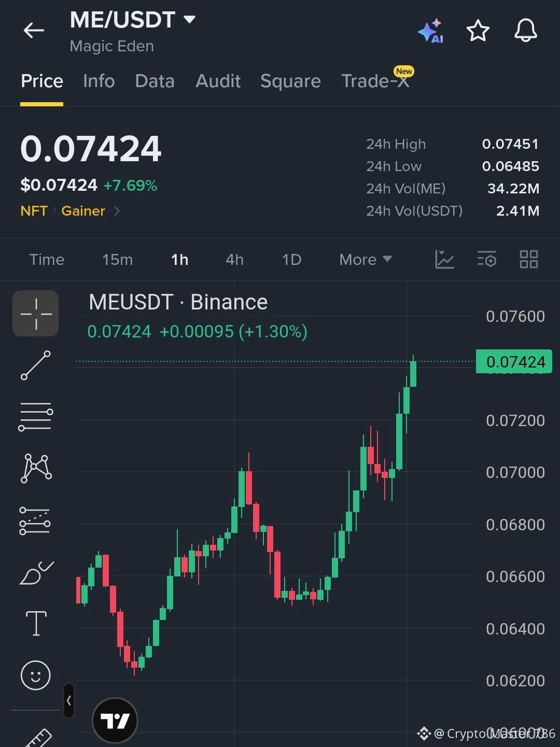The image size is (560, 747).
Task: Switch to the Price tab
Action: point(42,81)
